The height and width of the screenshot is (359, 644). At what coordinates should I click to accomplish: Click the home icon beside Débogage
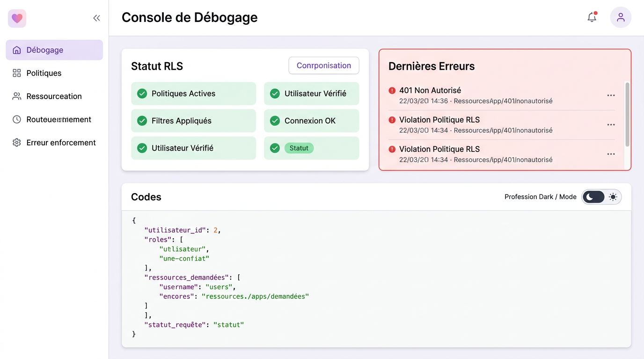click(17, 50)
